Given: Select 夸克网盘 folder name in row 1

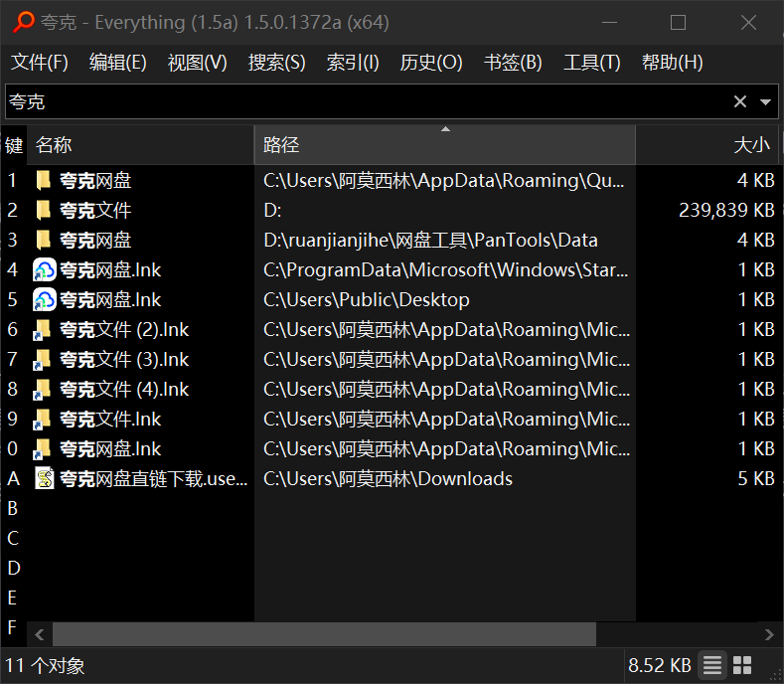Looking at the screenshot, I should coord(95,181).
